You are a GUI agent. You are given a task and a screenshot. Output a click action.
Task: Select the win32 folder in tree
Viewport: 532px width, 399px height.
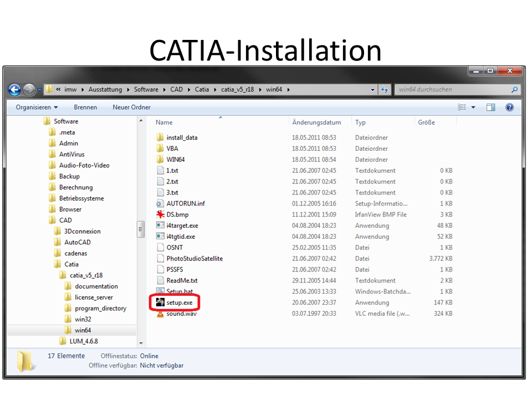(x=83, y=319)
